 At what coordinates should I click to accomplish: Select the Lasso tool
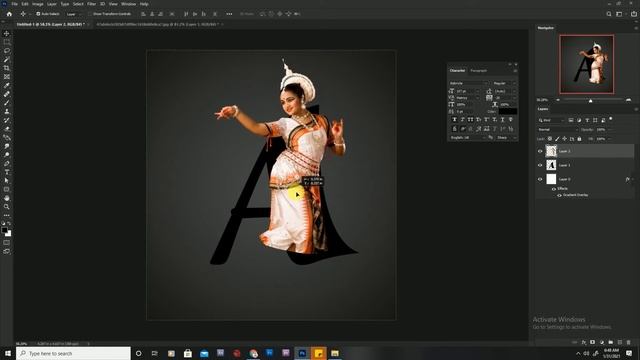click(x=7, y=51)
